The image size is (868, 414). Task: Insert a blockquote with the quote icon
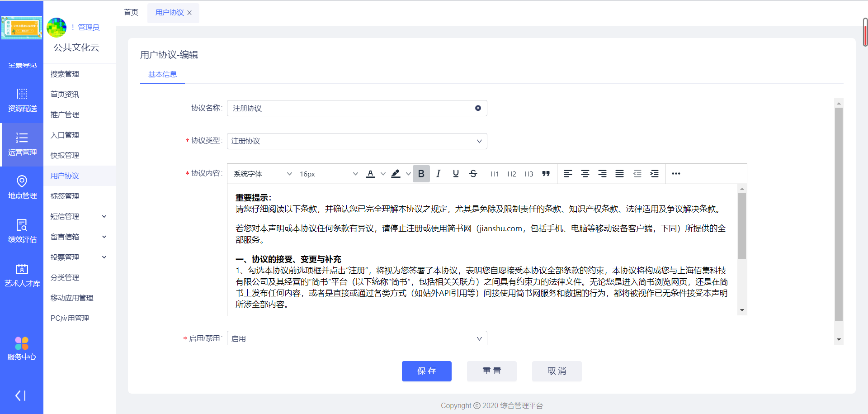point(546,174)
